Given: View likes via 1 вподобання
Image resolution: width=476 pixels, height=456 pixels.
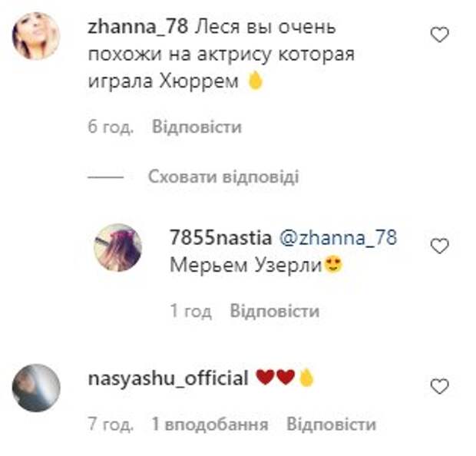Looking at the screenshot, I should 210,424.
